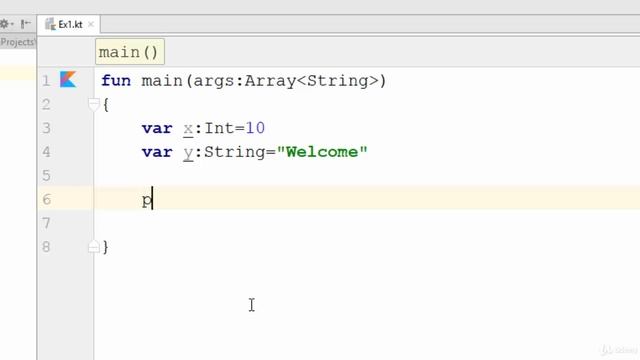Click the value 10 on line 3
The width and height of the screenshot is (640, 360).
coord(255,128)
